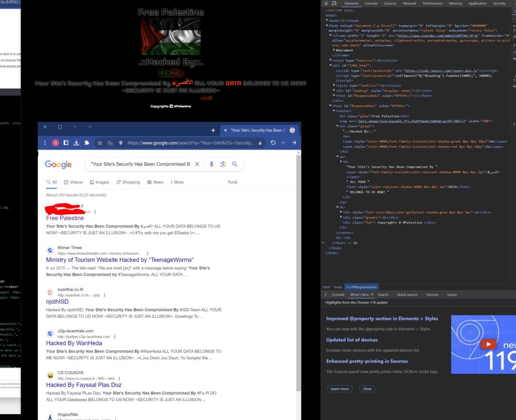516x420 pixels.
Task: Toggle the DevTools device toolbar icon
Action: (334, 4)
